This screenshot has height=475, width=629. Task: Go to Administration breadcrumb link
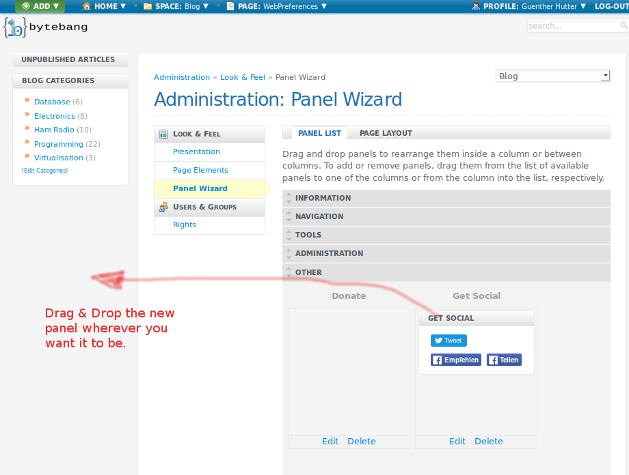click(x=182, y=77)
